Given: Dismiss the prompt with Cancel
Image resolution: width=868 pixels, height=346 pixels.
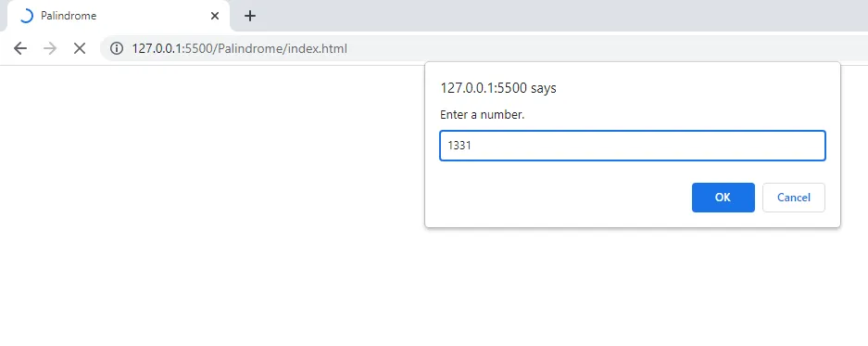Looking at the screenshot, I should pos(794,198).
